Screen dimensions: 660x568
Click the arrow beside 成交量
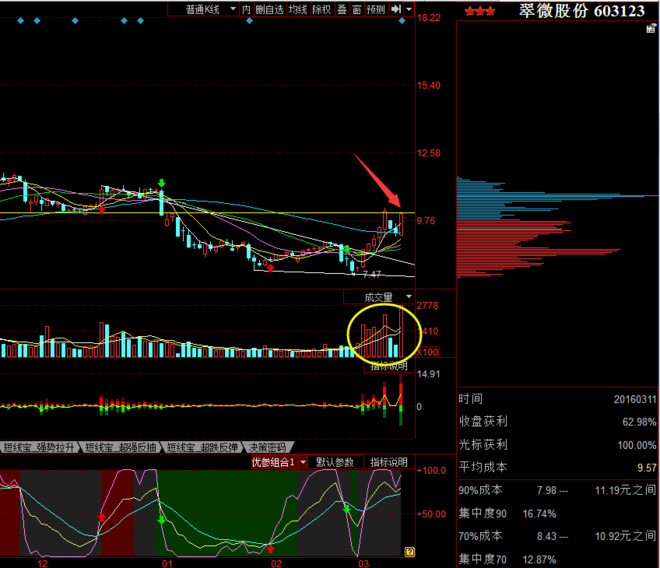click(x=408, y=297)
